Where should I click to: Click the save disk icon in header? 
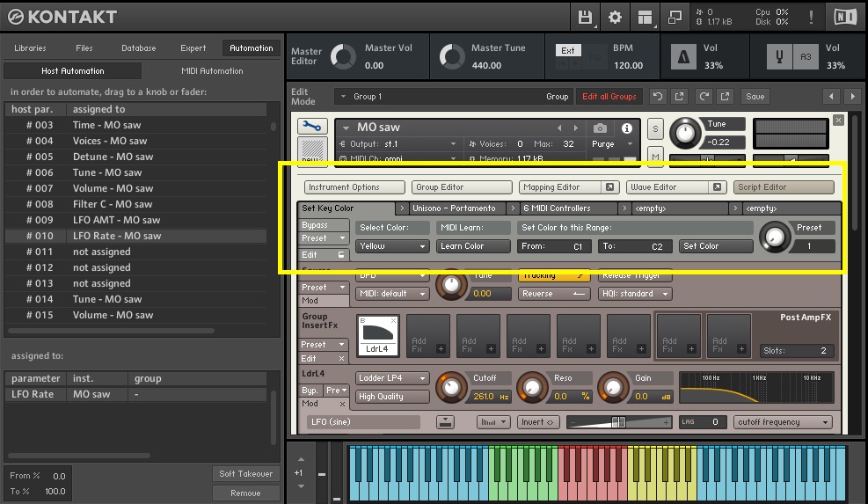pyautogui.click(x=585, y=18)
